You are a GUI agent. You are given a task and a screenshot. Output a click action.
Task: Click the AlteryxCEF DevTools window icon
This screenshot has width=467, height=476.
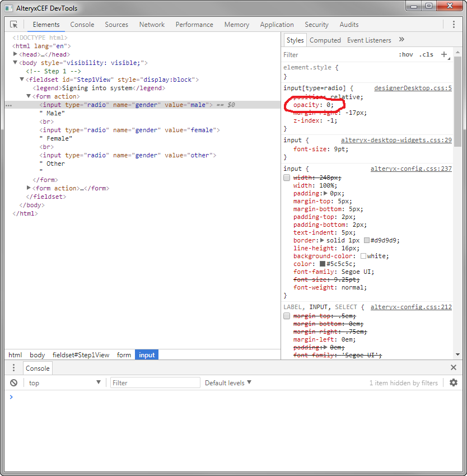(x=9, y=8)
